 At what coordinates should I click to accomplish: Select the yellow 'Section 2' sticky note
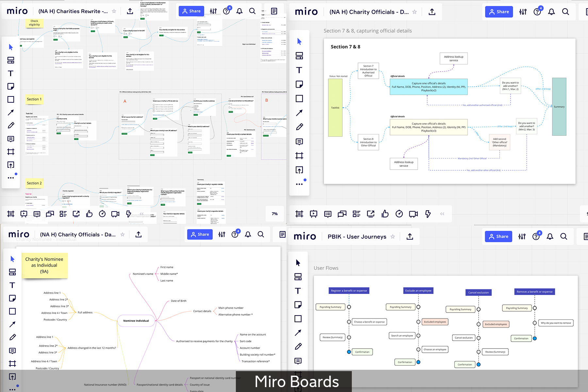[x=34, y=183]
